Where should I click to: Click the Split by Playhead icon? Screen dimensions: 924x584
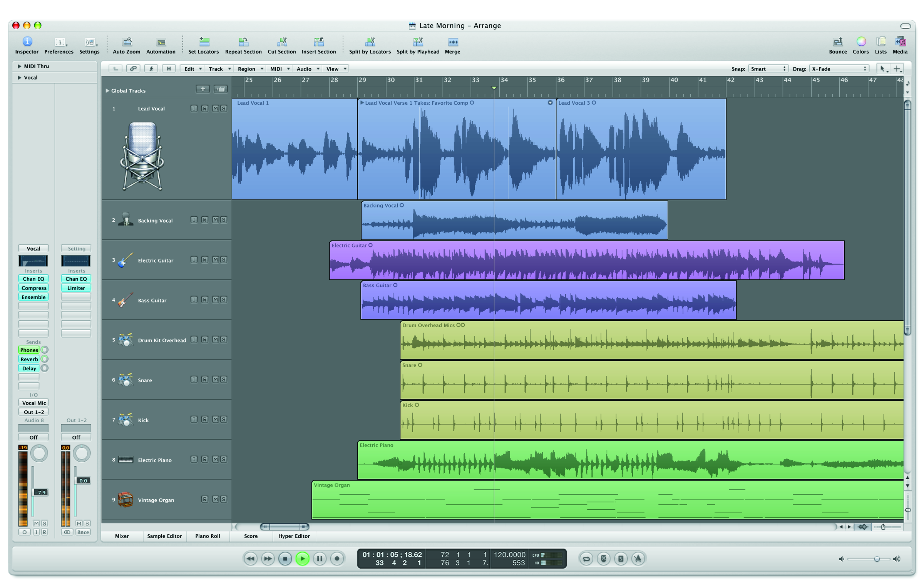(418, 42)
